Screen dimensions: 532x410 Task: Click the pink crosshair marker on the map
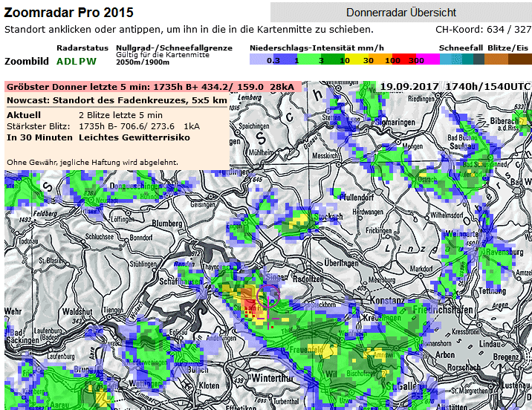pos(268,301)
